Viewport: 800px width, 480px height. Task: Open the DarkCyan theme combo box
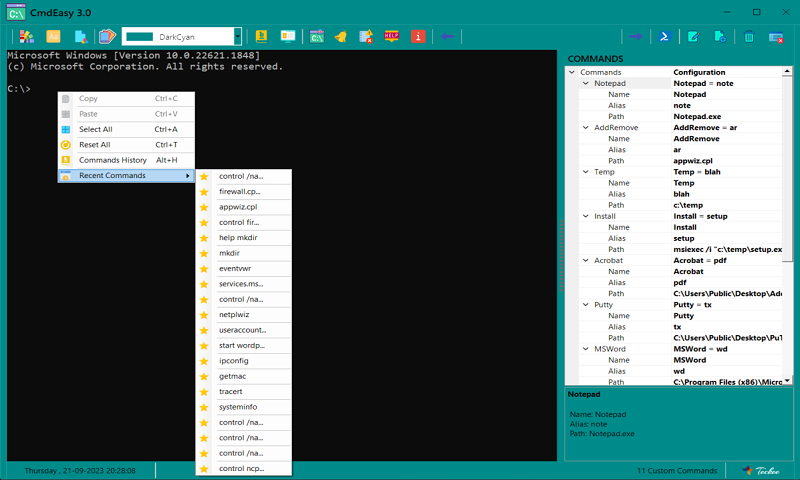[182, 37]
